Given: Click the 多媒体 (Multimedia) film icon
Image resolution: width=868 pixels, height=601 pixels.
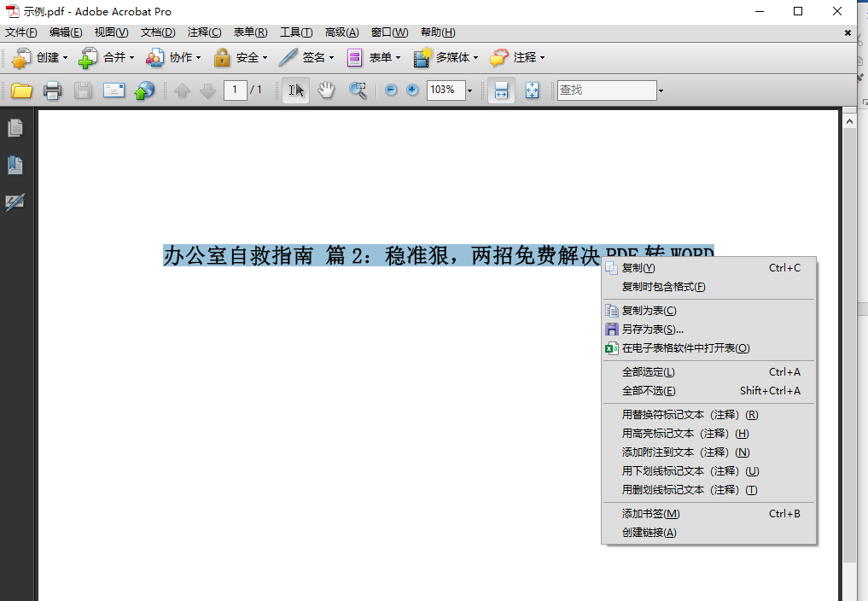Looking at the screenshot, I should (422, 57).
